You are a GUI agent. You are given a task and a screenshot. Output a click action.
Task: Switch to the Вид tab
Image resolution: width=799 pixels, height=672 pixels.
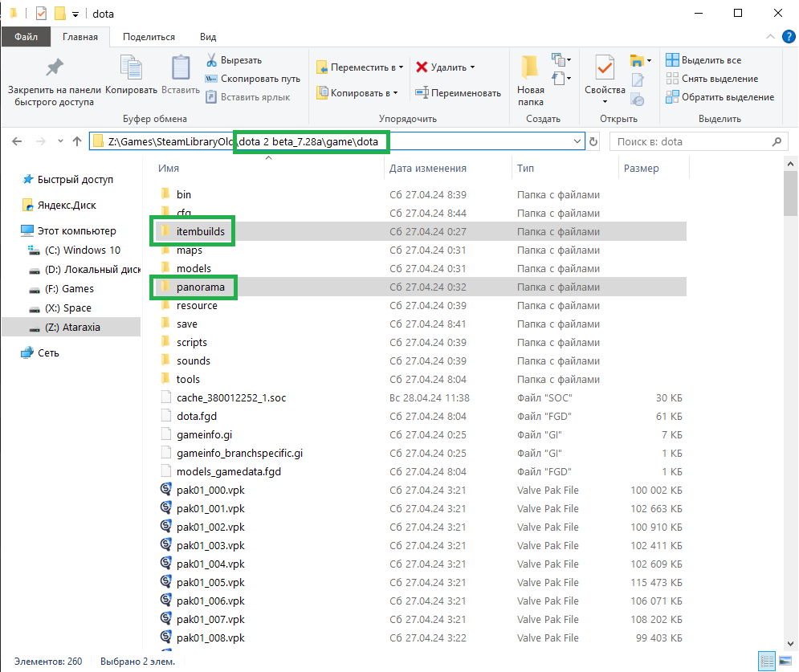click(208, 37)
